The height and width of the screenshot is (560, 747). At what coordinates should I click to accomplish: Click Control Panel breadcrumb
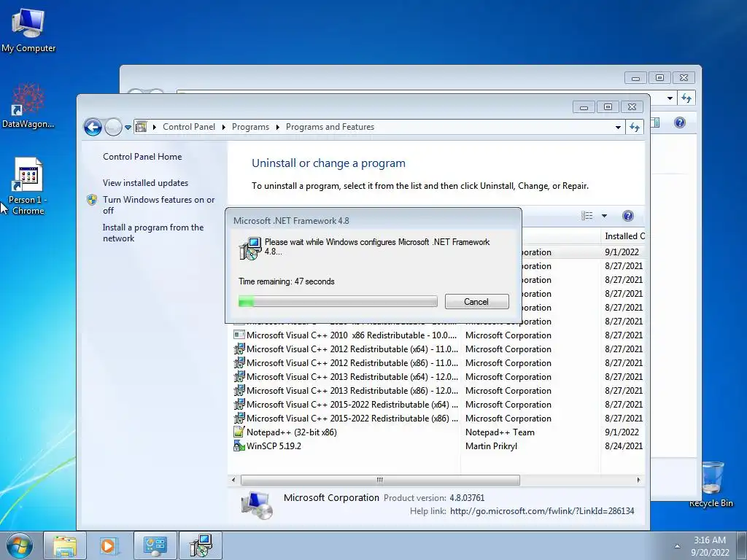coord(189,127)
